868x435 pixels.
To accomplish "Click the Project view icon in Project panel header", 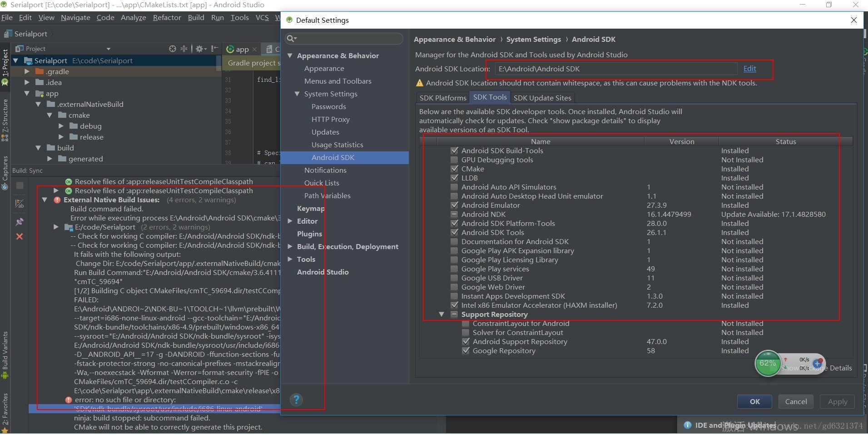I will click(20, 49).
